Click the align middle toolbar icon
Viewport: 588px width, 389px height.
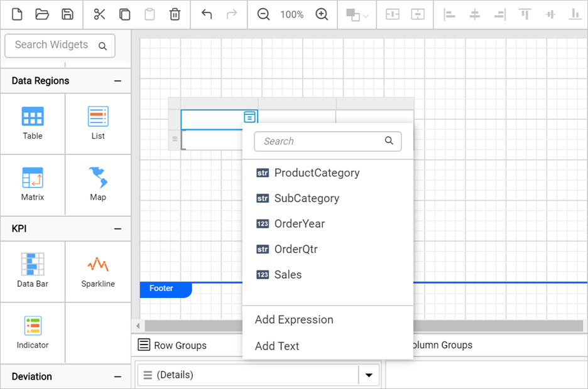point(550,14)
